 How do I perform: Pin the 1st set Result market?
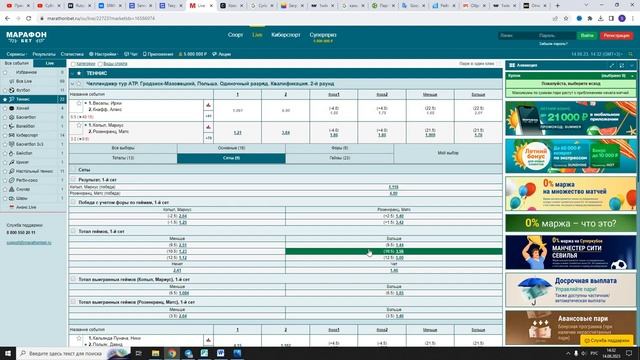(x=73, y=179)
